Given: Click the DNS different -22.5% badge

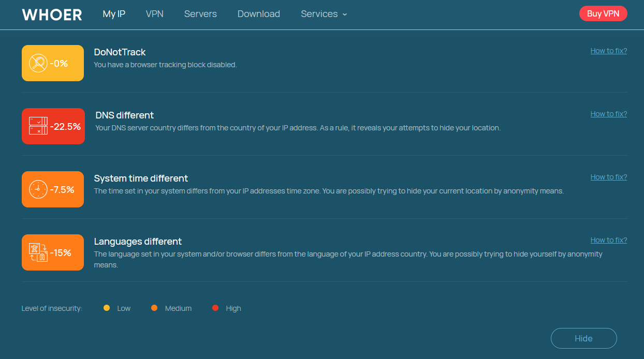Looking at the screenshot, I should 53,126.
